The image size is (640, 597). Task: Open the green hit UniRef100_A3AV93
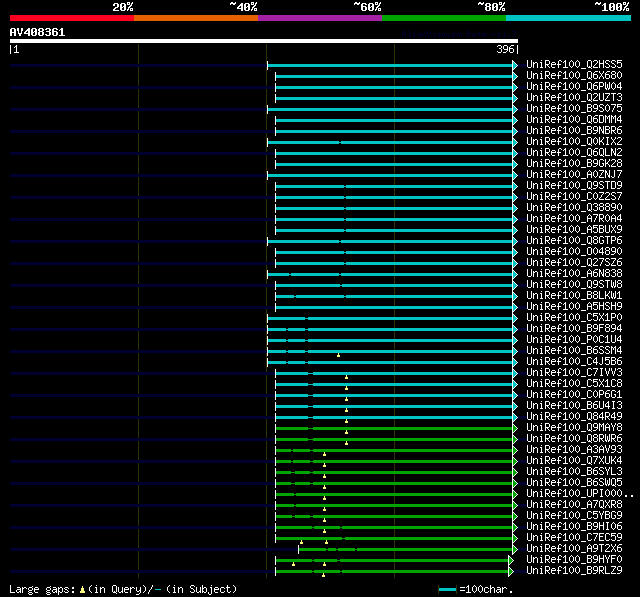(574, 450)
